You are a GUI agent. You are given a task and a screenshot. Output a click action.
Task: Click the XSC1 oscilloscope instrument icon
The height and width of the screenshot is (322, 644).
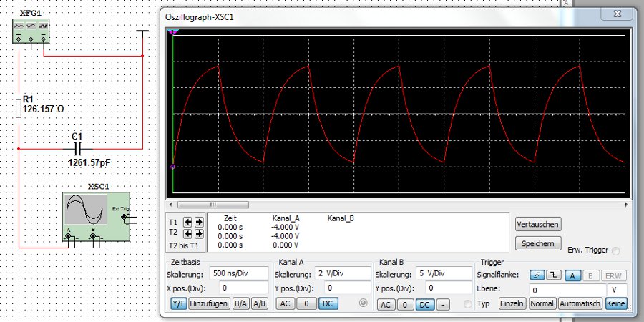point(96,215)
